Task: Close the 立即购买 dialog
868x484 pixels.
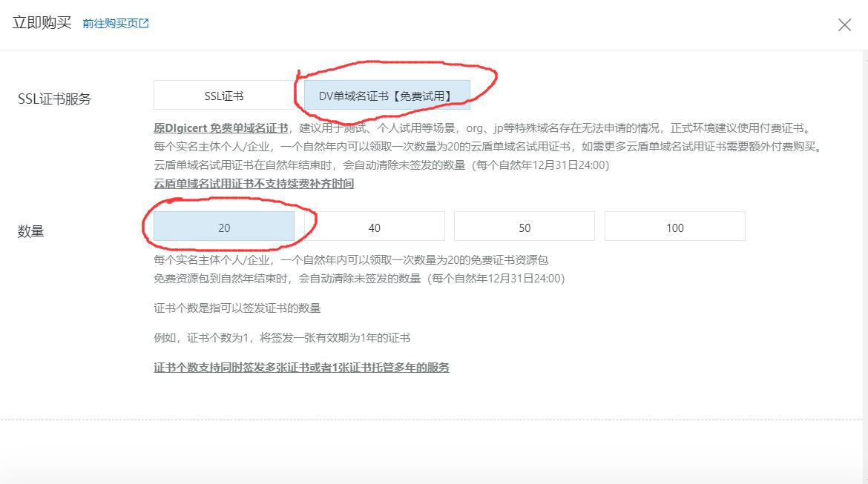Action: point(844,24)
